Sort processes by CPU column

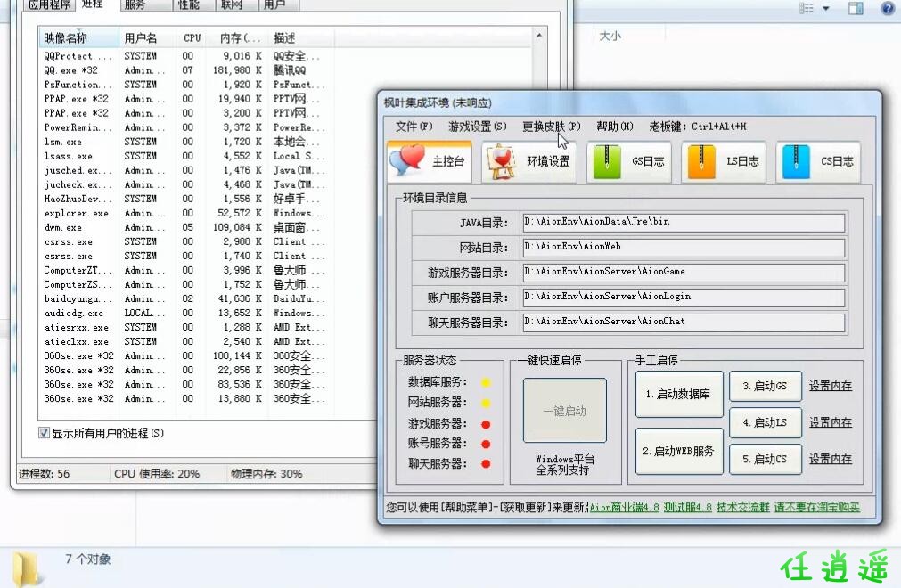pos(192,38)
